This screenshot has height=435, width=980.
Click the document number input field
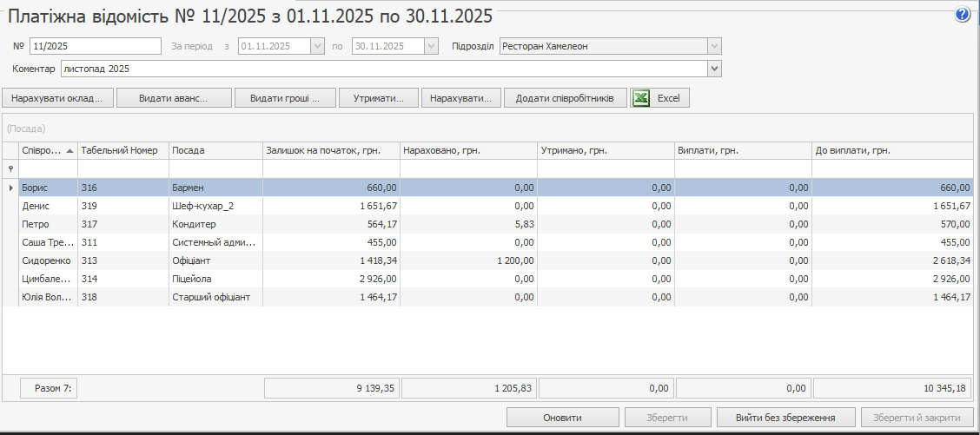(x=95, y=46)
